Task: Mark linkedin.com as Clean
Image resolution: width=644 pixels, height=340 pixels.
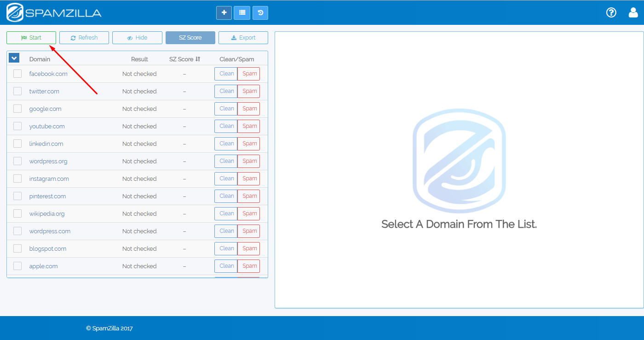Action: coord(226,144)
